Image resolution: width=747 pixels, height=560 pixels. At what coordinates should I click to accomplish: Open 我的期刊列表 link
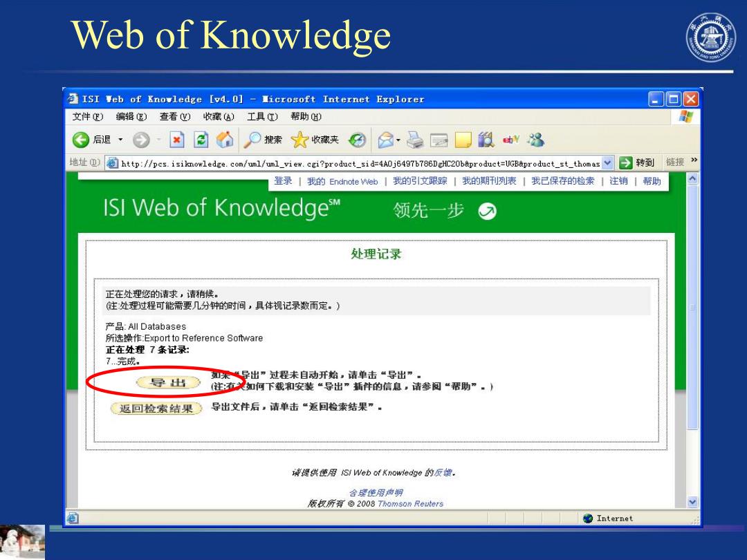pyautogui.click(x=489, y=181)
